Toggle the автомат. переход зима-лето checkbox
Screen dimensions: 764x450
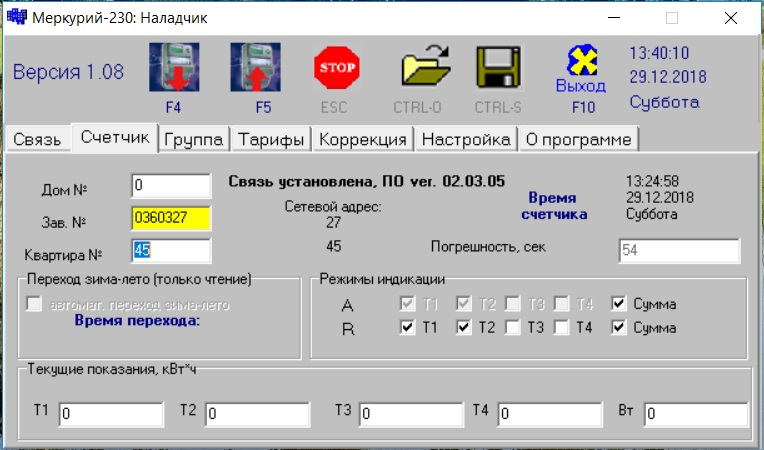pyautogui.click(x=34, y=304)
